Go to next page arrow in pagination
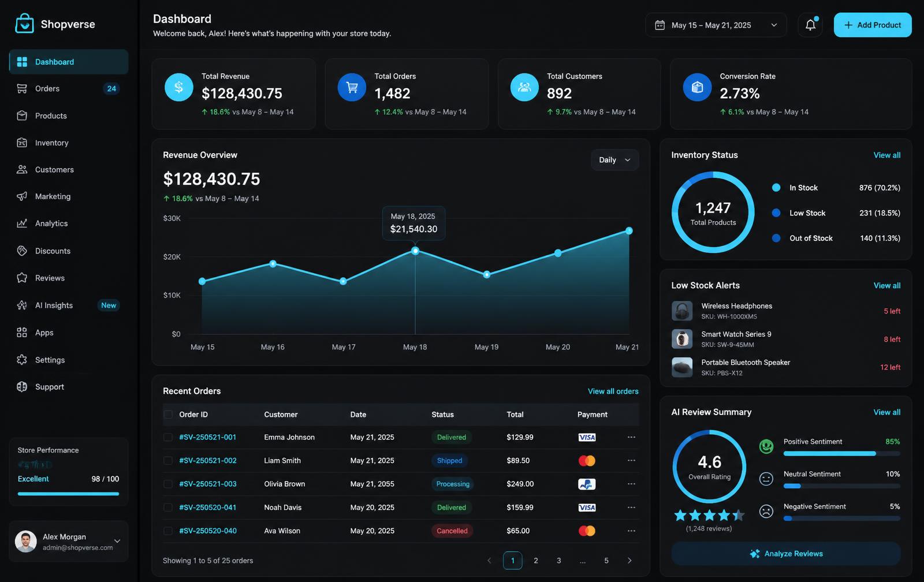Screen dimensions: 924x582 629,561
